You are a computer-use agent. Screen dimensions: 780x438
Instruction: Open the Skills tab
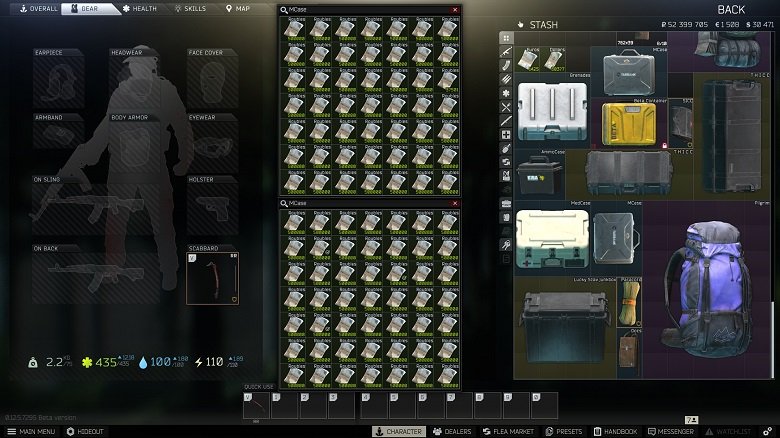click(x=190, y=8)
